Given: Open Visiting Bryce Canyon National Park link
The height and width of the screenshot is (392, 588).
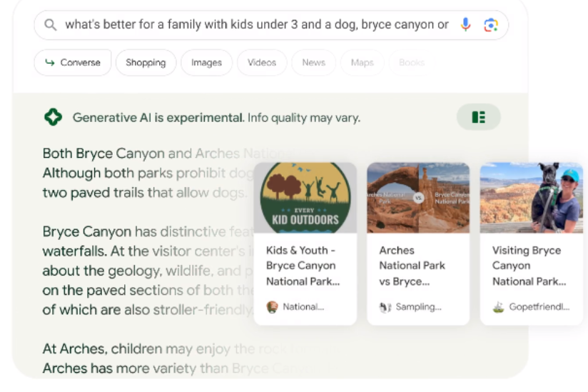Looking at the screenshot, I should pyautogui.click(x=527, y=266).
